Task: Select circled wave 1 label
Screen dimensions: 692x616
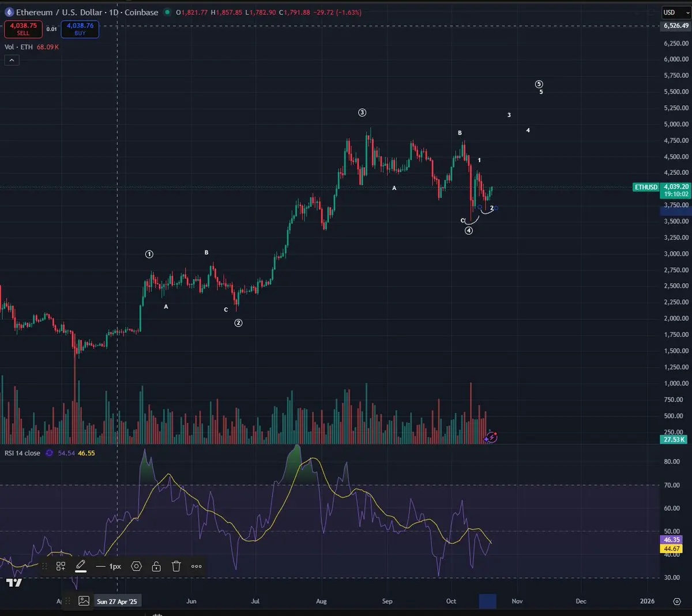Action: point(149,254)
